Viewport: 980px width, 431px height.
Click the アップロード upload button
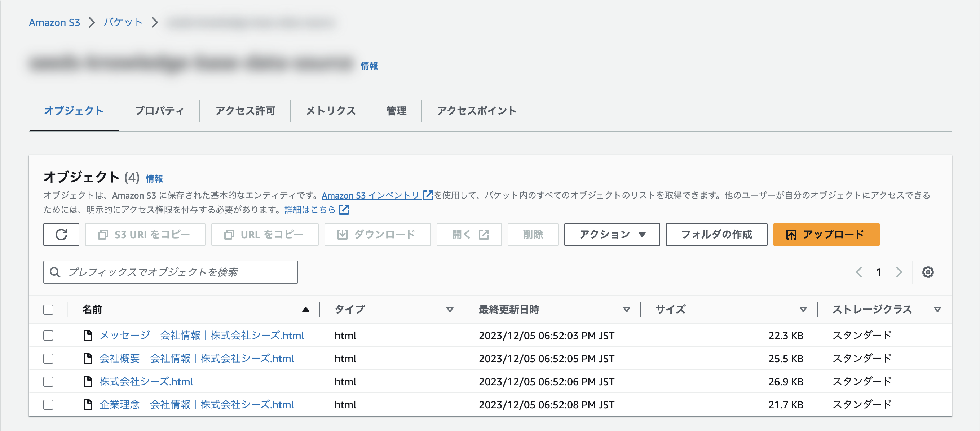pyautogui.click(x=826, y=235)
